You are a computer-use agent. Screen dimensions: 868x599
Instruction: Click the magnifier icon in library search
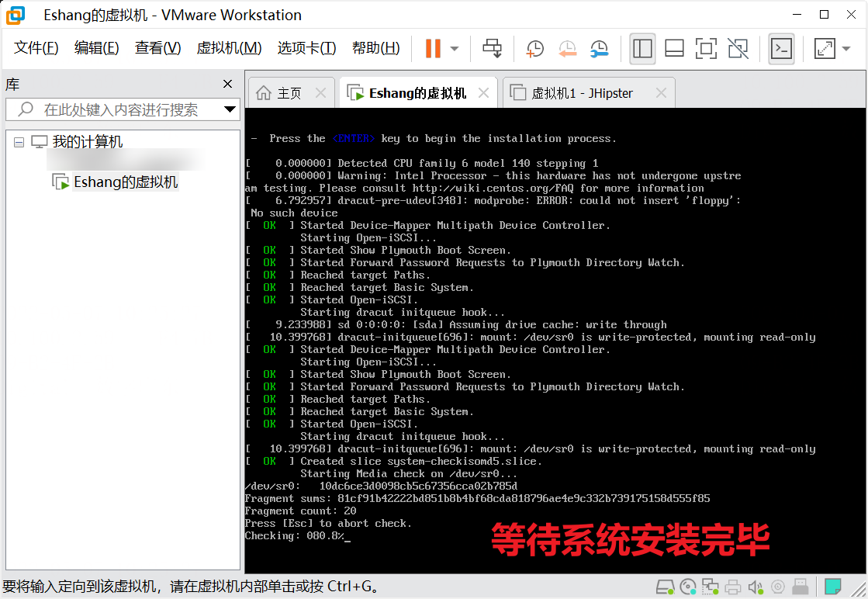coord(26,109)
